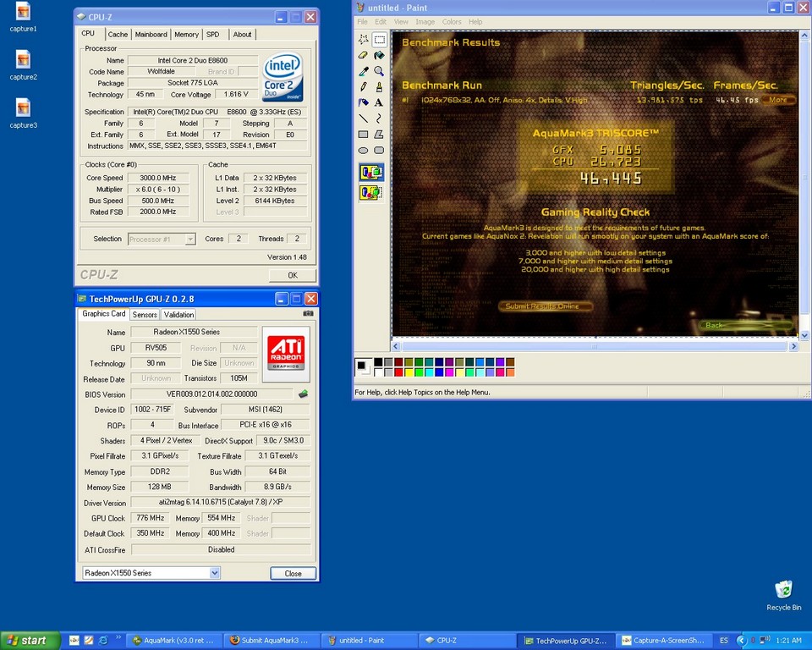812x650 pixels.
Task: Open Paint's File menu
Action: point(362,22)
